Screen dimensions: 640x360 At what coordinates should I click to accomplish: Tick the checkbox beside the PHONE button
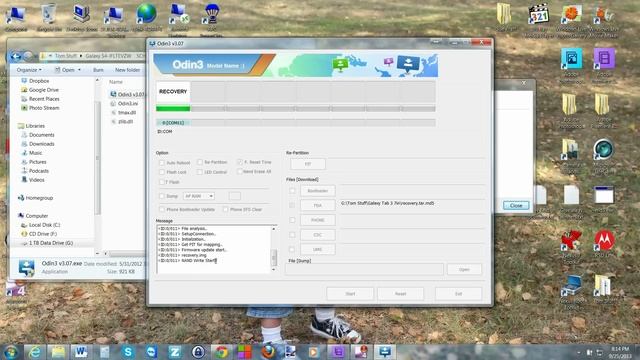click(292, 220)
